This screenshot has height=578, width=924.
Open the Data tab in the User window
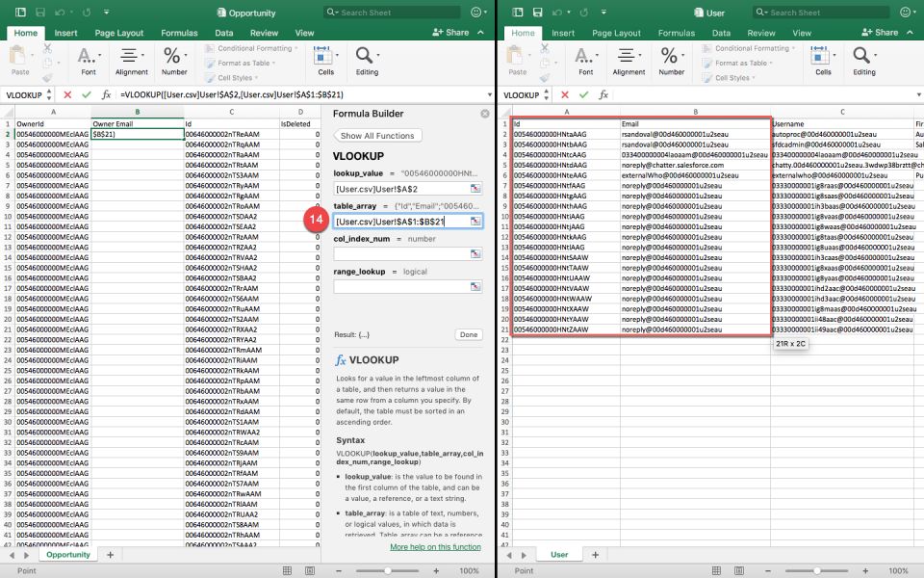[x=721, y=33]
